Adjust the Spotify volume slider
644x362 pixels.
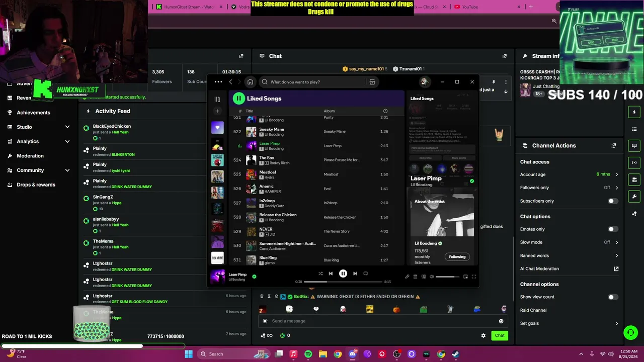coord(447,277)
